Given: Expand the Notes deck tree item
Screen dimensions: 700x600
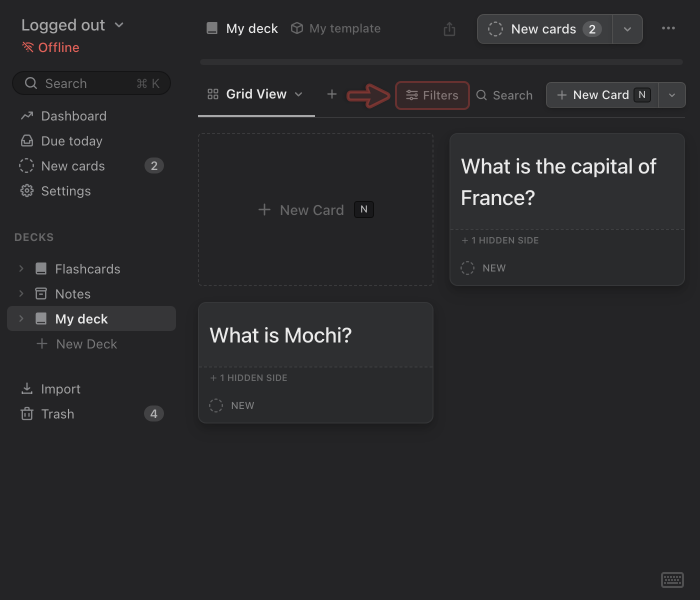Looking at the screenshot, I should click(21, 294).
